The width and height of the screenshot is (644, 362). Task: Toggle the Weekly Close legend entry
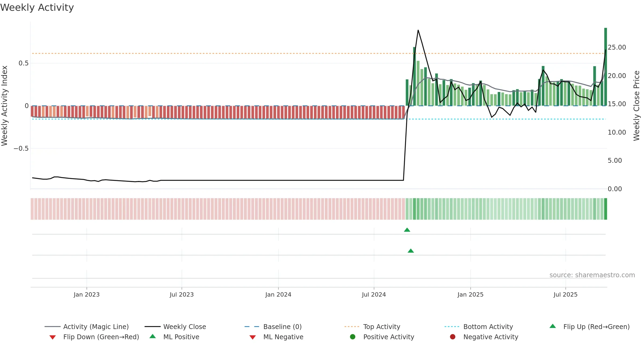tap(175, 327)
